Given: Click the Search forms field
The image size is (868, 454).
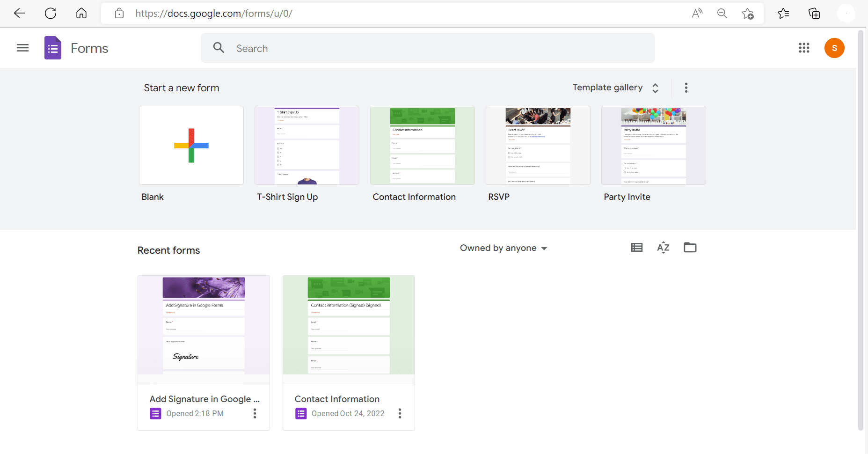Looking at the screenshot, I should coord(428,48).
